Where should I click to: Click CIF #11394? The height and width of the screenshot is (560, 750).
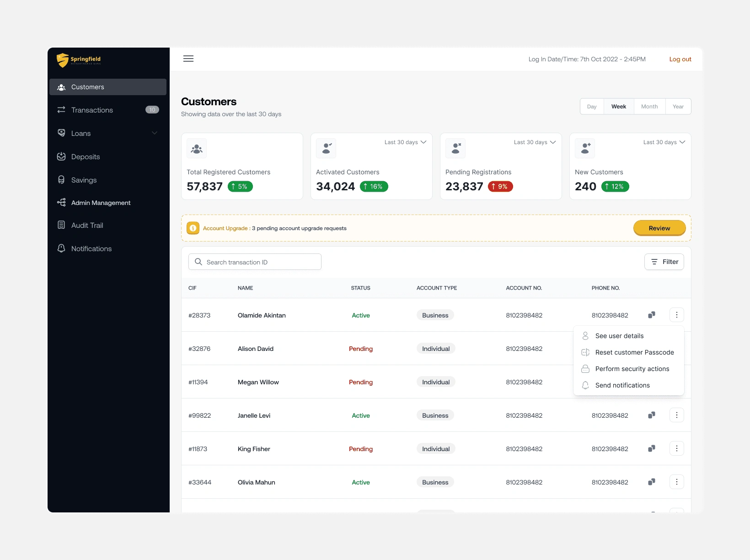(x=198, y=382)
